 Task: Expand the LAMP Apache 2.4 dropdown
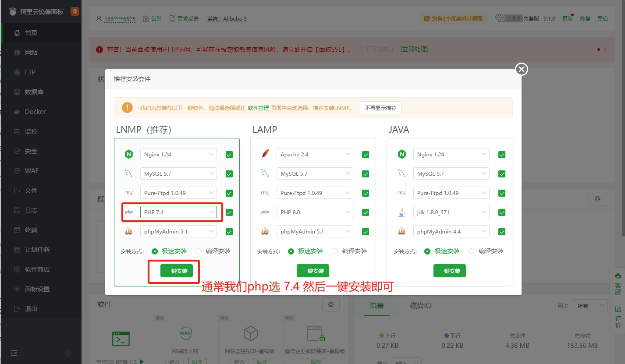(314, 154)
